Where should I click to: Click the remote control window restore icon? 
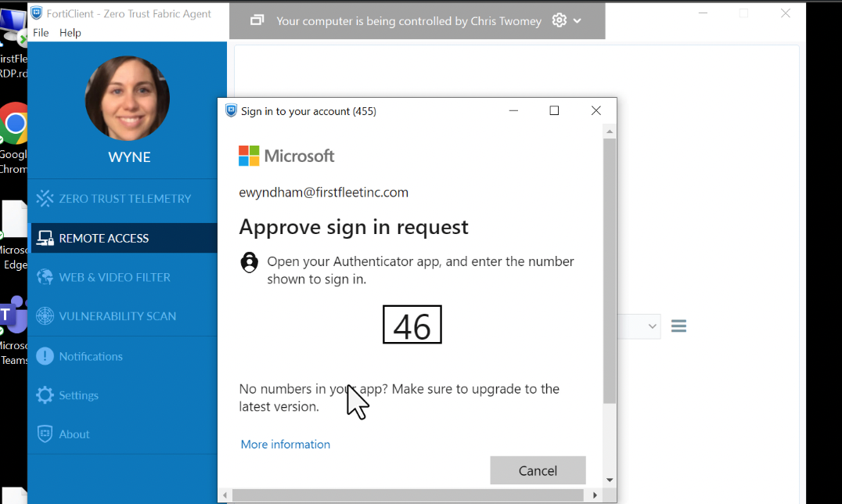coord(257,20)
